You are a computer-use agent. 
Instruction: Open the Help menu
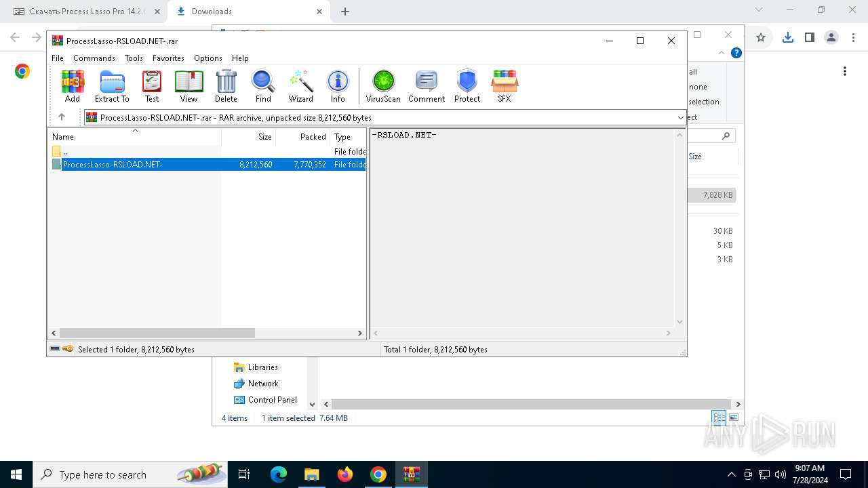[x=240, y=58]
